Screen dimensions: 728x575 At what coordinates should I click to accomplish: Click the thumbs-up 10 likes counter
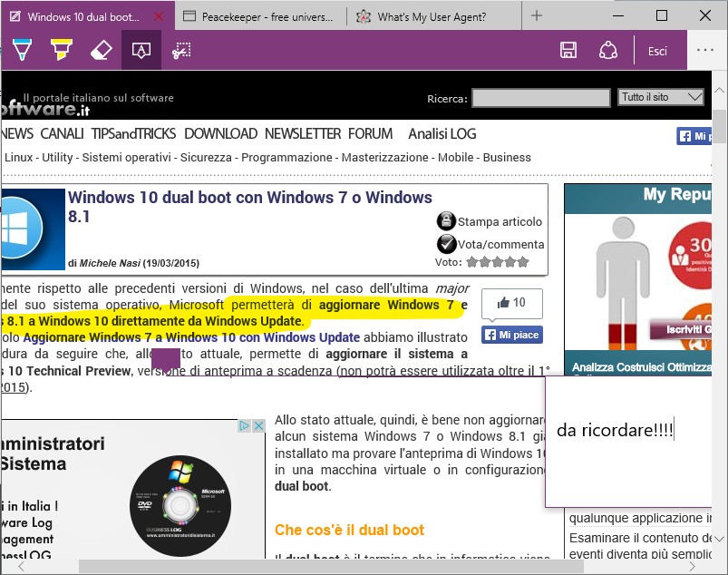click(511, 303)
